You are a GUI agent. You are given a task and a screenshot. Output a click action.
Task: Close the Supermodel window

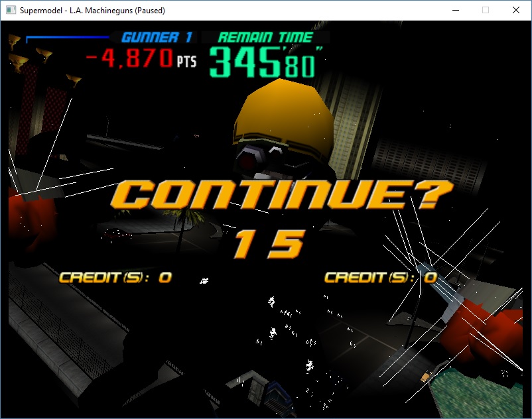coord(515,10)
